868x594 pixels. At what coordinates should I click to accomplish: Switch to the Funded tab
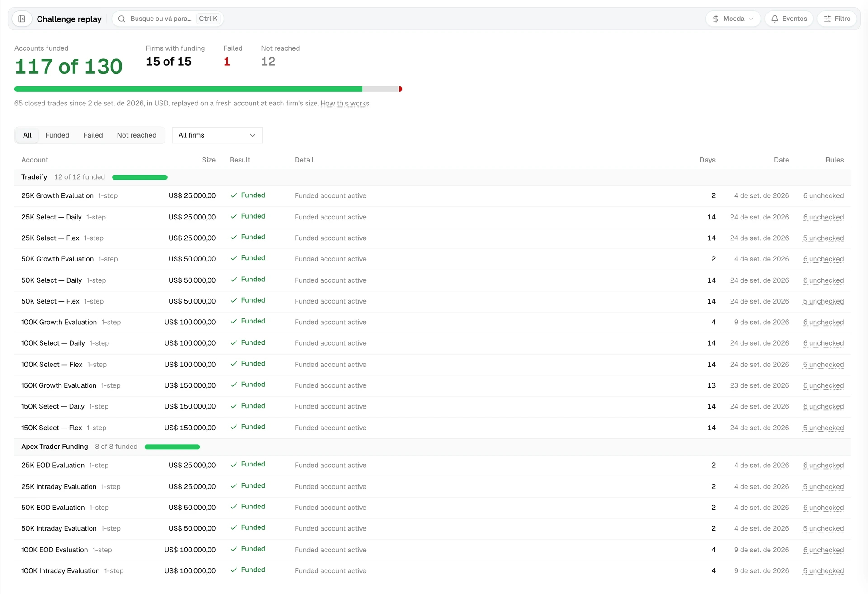pyautogui.click(x=57, y=135)
